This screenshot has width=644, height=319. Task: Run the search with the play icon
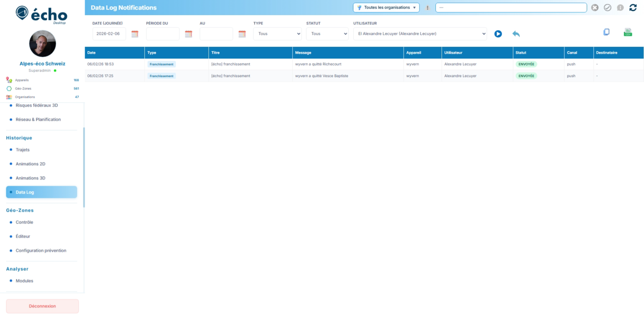(x=498, y=33)
